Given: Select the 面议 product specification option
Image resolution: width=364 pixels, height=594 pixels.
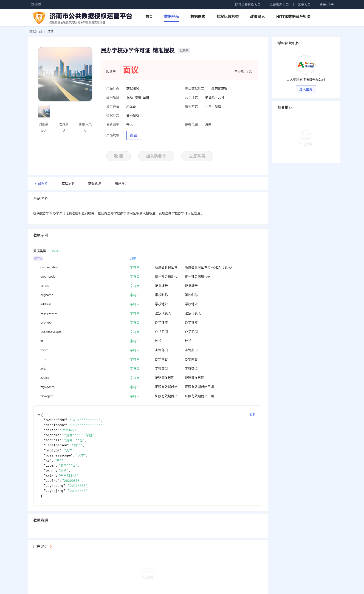Looking at the screenshot, I should [134, 135].
